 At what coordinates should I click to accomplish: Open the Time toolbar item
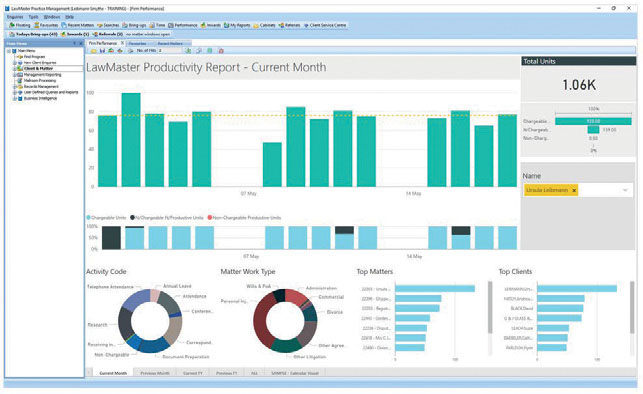click(x=157, y=25)
